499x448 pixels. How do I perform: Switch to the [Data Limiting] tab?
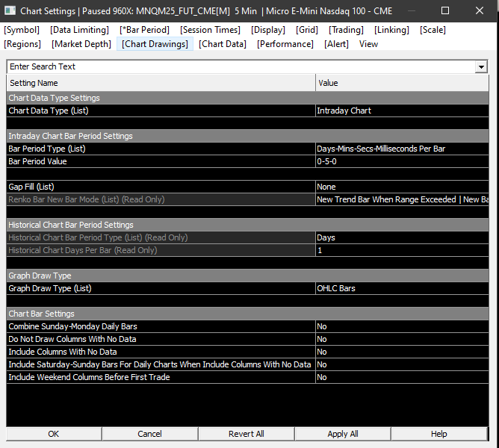[x=79, y=30]
